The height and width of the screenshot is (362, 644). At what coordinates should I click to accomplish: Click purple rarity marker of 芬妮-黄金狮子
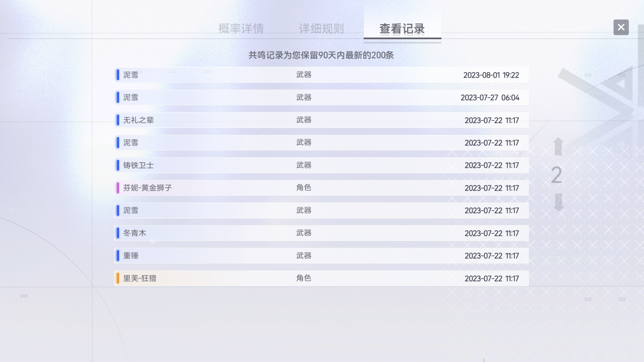click(118, 188)
